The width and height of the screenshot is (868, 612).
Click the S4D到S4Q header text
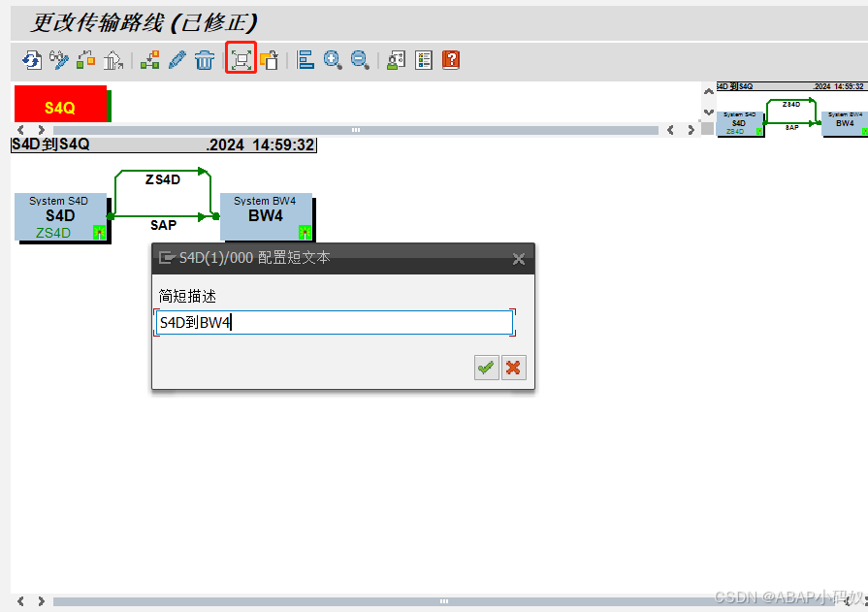pos(50,145)
